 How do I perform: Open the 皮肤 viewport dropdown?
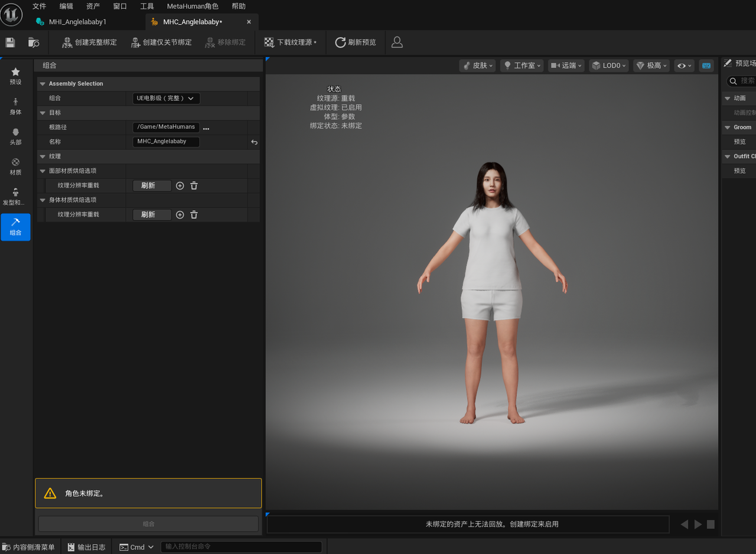click(x=478, y=66)
